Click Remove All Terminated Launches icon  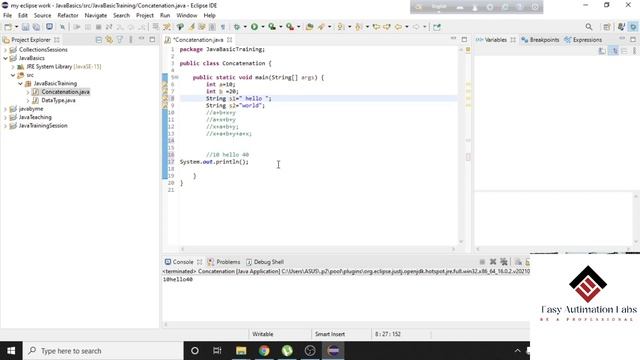504,262
